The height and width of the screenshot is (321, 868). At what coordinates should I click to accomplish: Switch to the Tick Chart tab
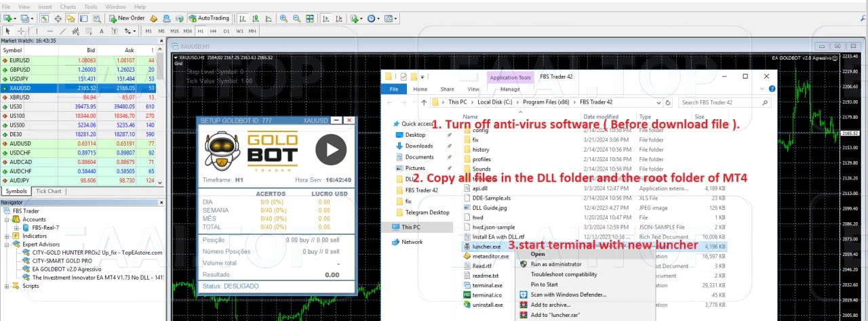tap(48, 192)
